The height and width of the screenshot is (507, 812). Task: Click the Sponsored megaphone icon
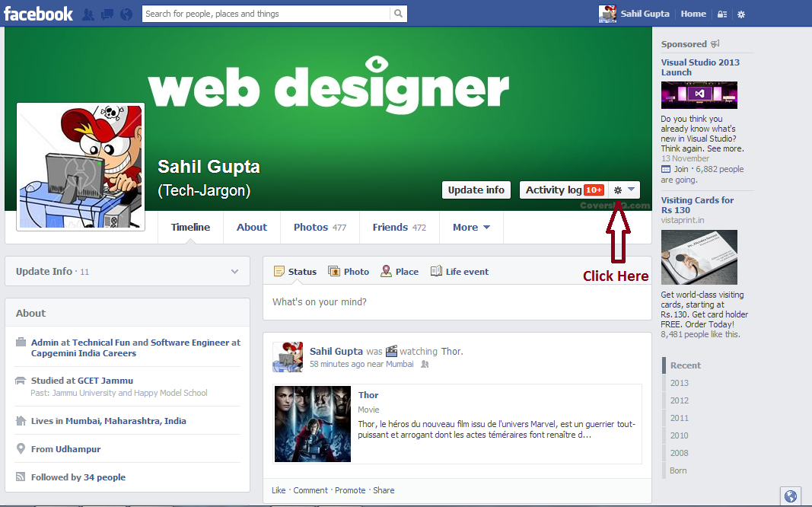pos(715,43)
